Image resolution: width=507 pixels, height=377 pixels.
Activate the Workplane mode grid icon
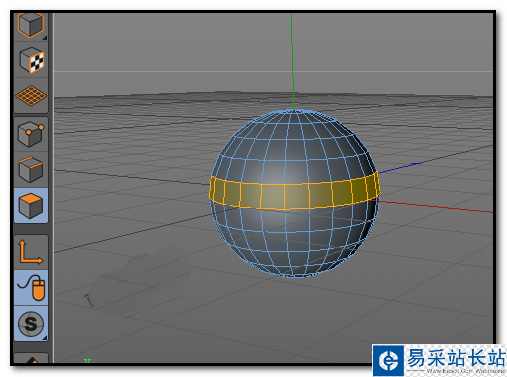pyautogui.click(x=31, y=96)
